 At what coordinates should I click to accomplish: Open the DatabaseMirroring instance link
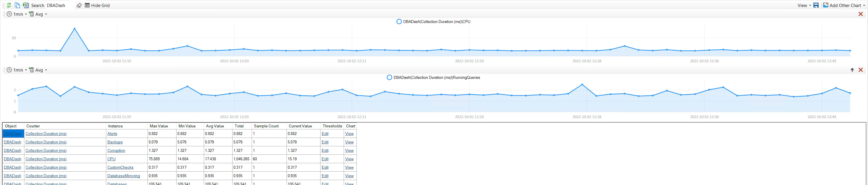click(x=123, y=176)
